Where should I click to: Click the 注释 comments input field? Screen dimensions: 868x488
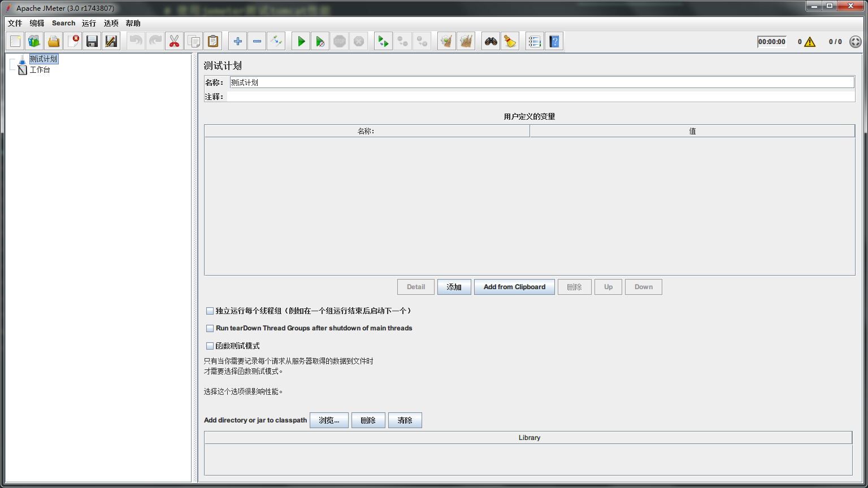tap(541, 97)
